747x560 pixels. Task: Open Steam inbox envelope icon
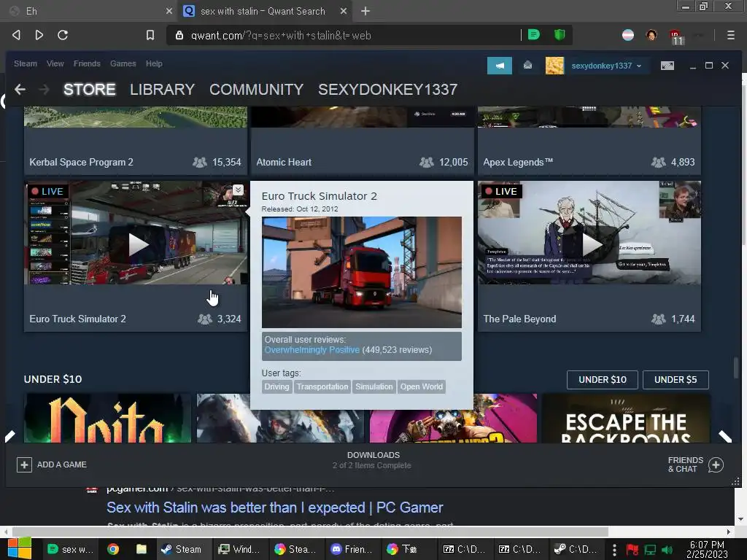528,66
